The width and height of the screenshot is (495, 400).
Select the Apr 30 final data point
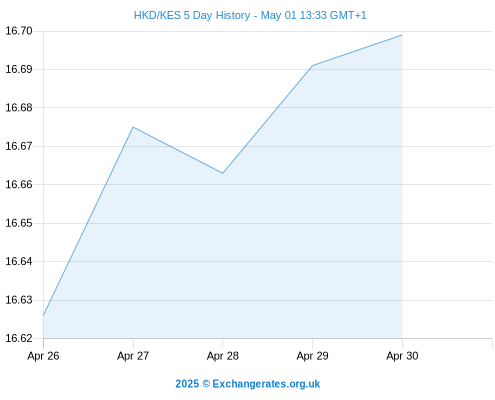[402, 35]
